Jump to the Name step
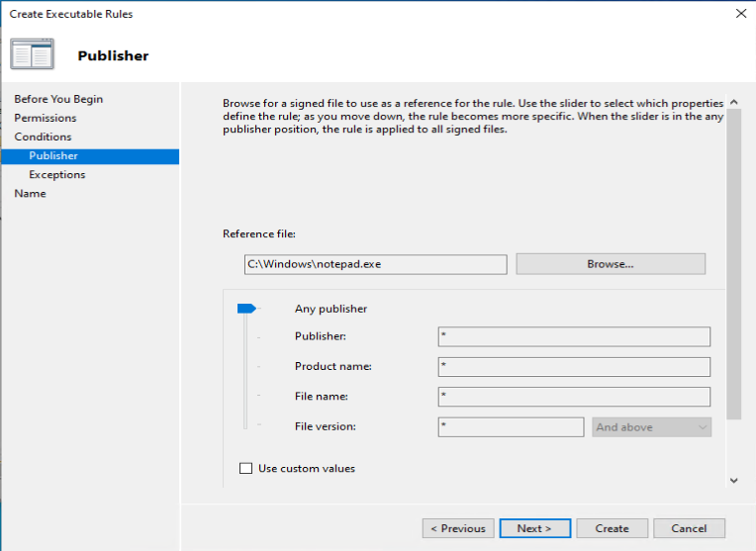This screenshot has width=756, height=551. pos(30,193)
